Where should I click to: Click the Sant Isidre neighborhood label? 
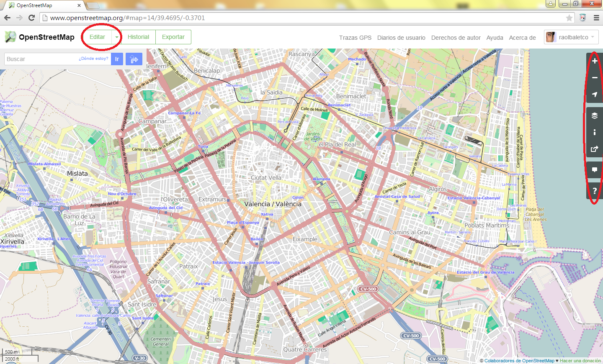click(142, 305)
